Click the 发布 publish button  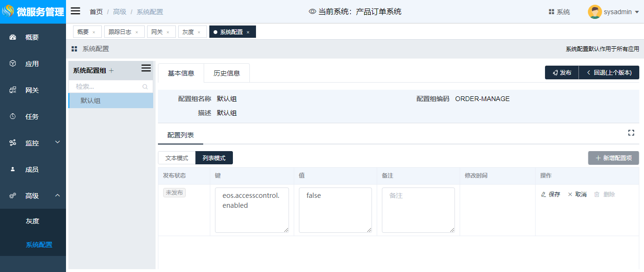coord(561,73)
